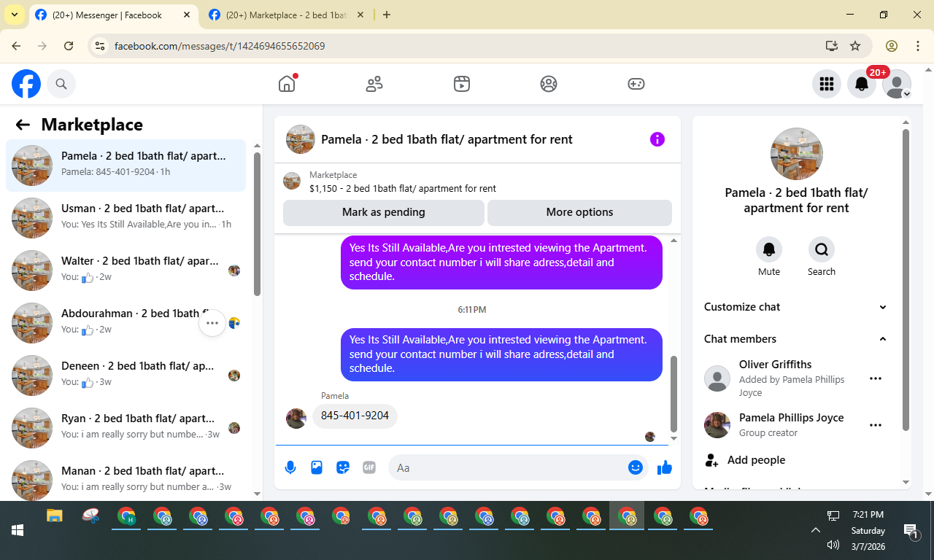Click the Mark as pending button
The height and width of the screenshot is (560, 934).
click(x=384, y=212)
